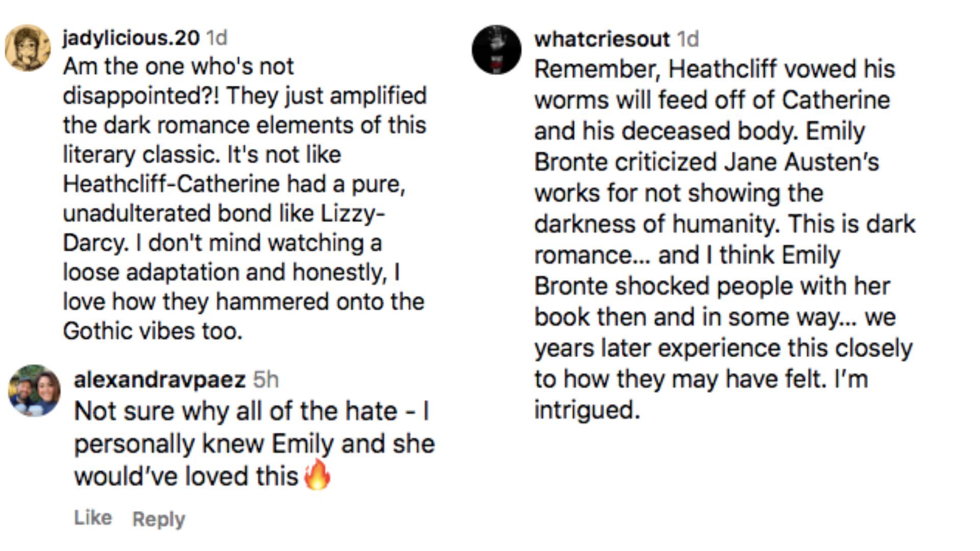Viewport: 980px width, 551px height.
Task: Visit the alexandravpaez username link
Action: click(x=160, y=380)
